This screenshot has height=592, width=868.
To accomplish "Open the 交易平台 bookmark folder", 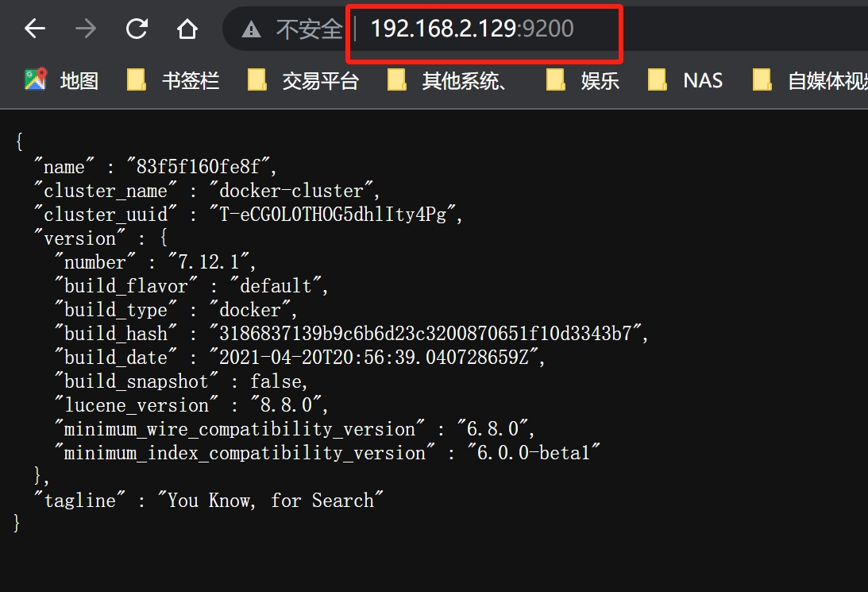I will [x=303, y=81].
